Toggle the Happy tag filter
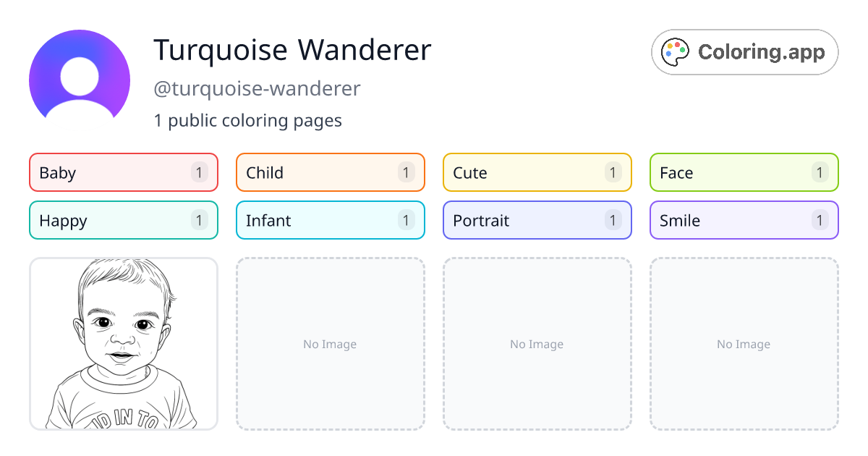The image size is (868, 456). click(123, 220)
